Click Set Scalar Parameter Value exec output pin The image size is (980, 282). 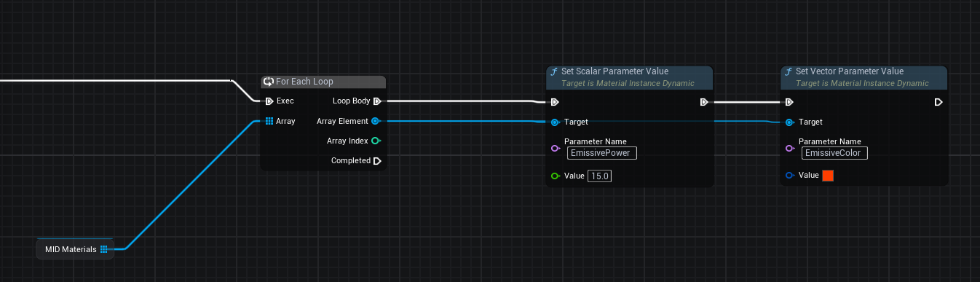pos(704,102)
